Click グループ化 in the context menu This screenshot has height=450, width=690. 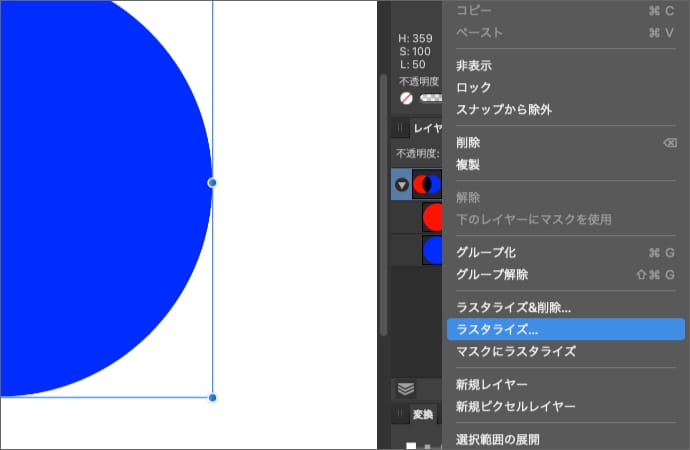486,252
